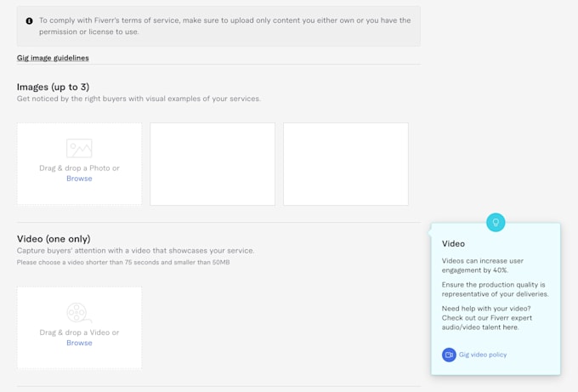
Task: Click the videos increase engagement by 40% tip text
Action: pos(483,265)
